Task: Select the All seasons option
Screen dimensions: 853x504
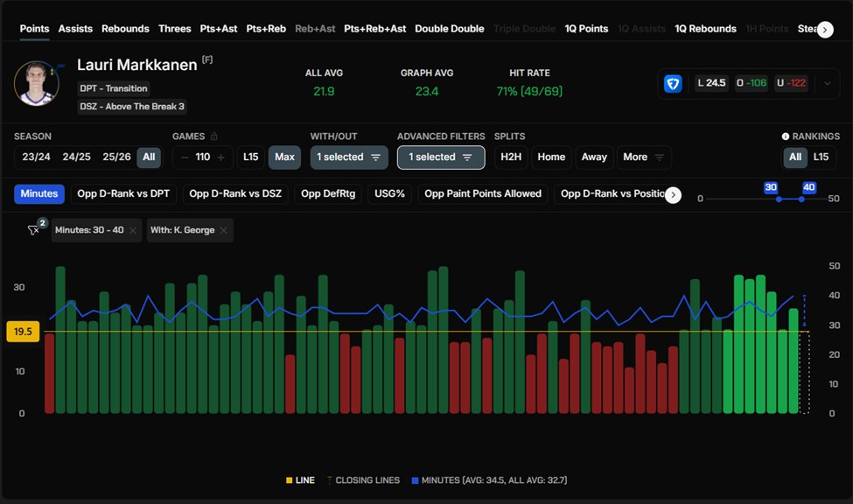Action: point(149,157)
